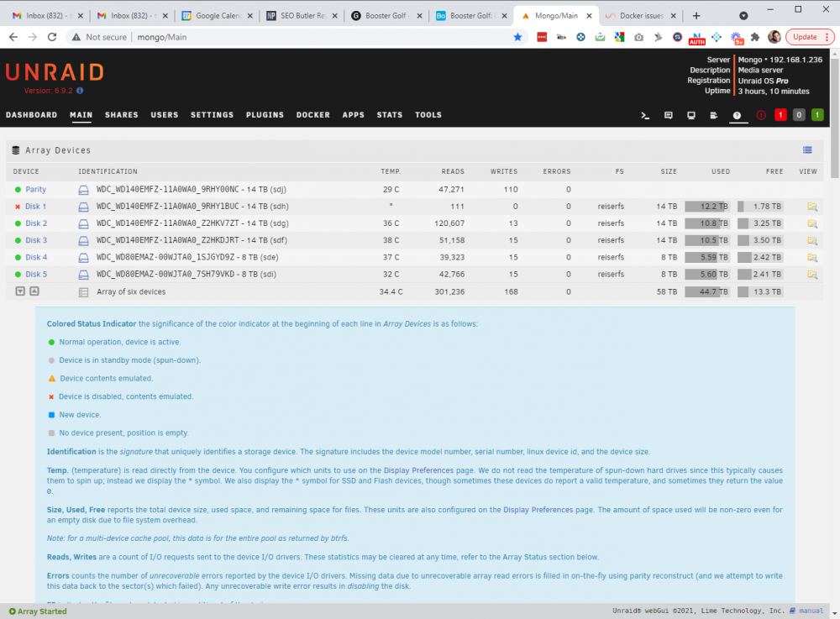Follow the Display Preferences link in Temp help
840x619 pixels.
tap(418, 470)
